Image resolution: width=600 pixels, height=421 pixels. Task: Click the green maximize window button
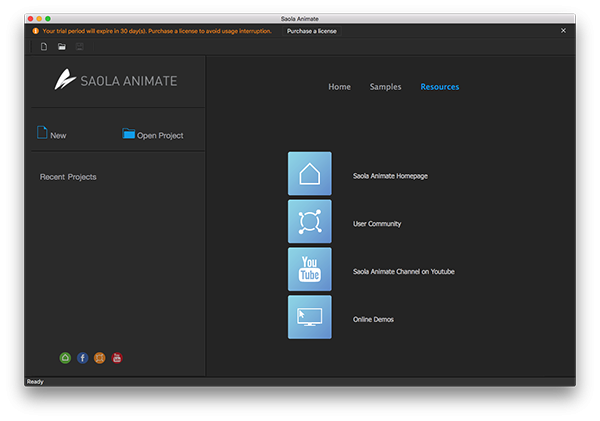tap(48, 18)
